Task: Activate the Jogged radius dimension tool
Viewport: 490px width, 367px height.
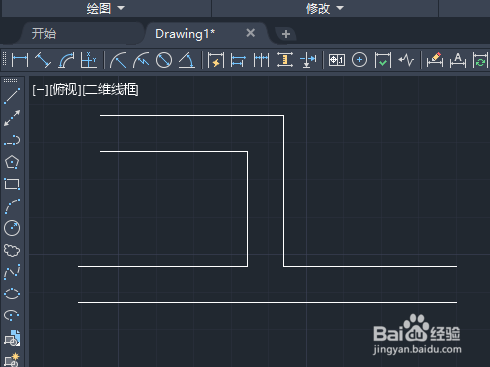Action: 141,60
